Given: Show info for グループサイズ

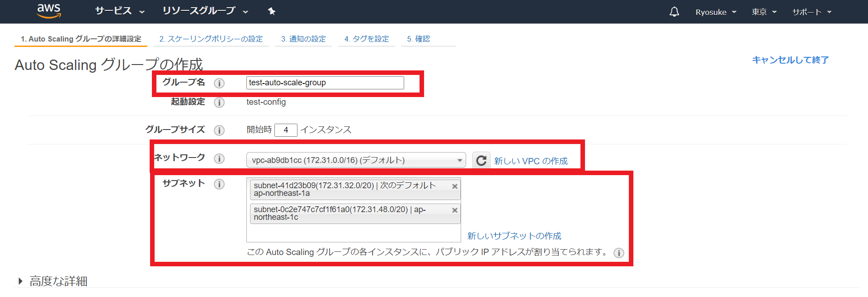Looking at the screenshot, I should pos(219,130).
